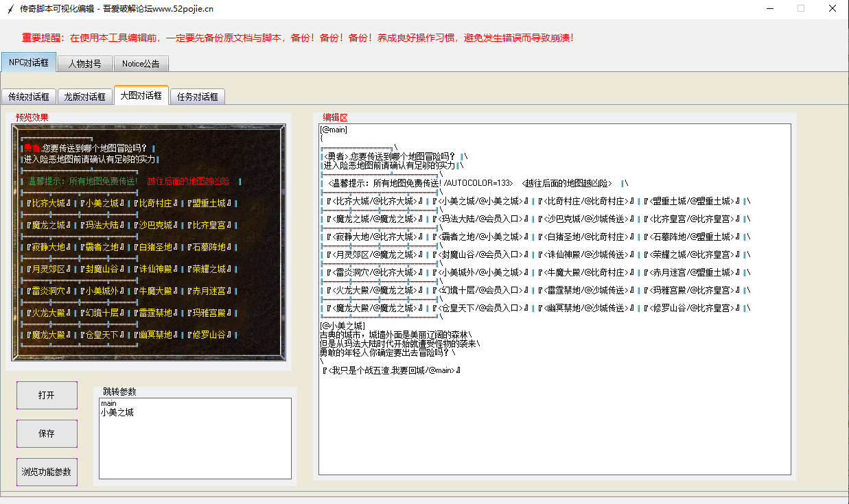
Task: Click 幻境十层 link in preview
Action: pos(102,313)
